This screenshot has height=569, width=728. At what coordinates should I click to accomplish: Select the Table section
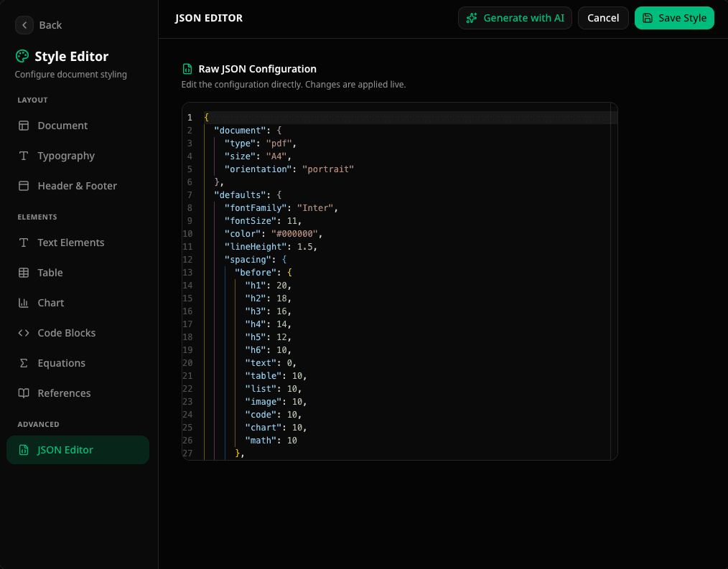click(x=78, y=273)
